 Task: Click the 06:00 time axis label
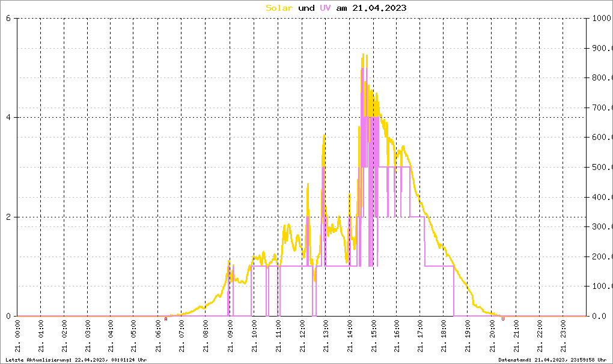pos(158,336)
